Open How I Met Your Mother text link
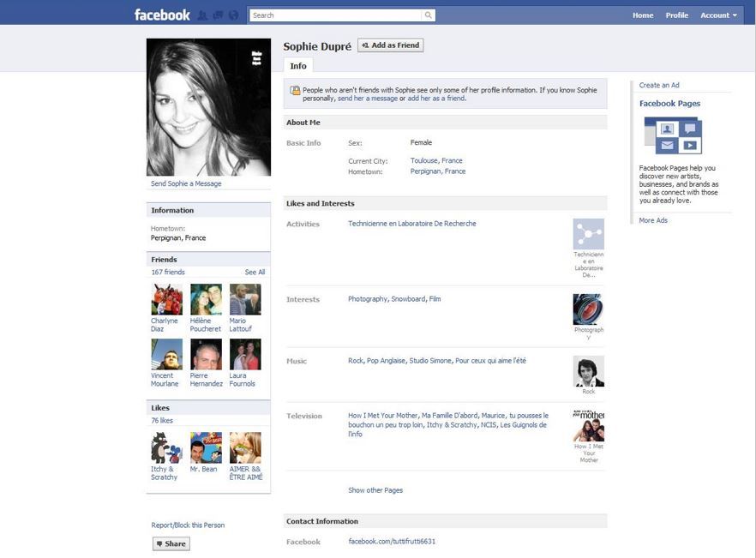756x558 pixels. point(383,416)
